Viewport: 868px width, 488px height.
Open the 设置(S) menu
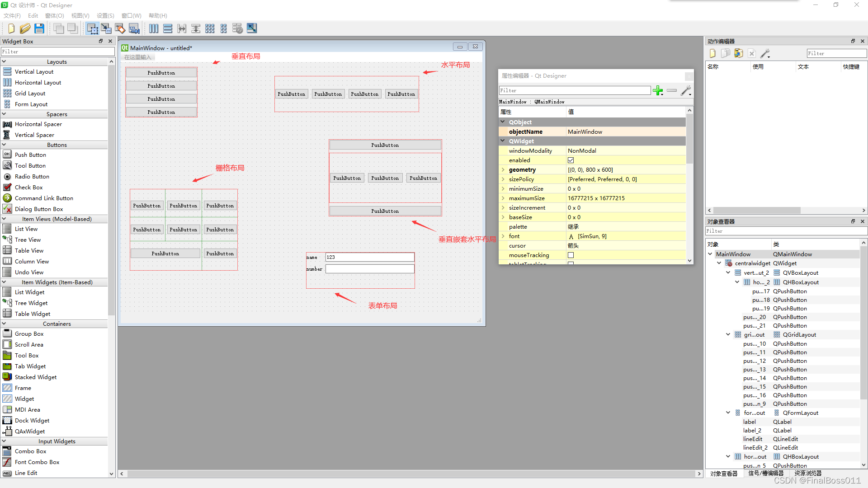105,15
